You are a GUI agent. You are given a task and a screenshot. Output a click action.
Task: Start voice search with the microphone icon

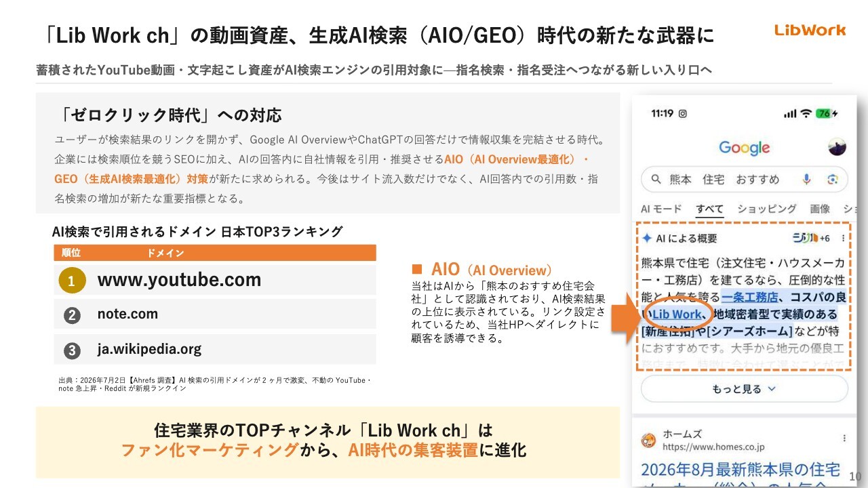807,180
